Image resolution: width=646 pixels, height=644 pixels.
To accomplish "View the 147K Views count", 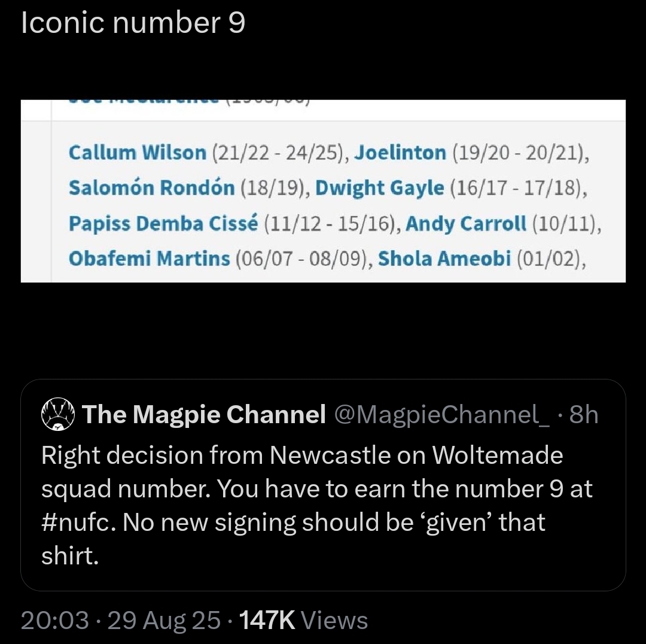I will pos(303,620).
